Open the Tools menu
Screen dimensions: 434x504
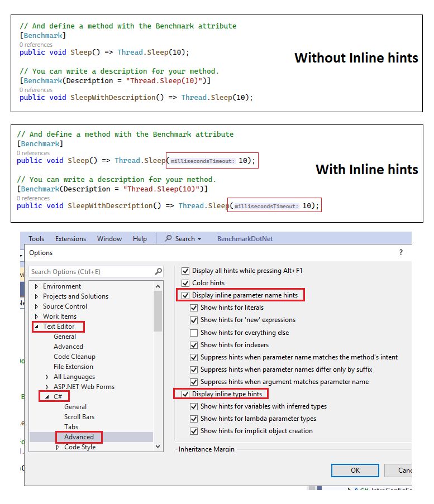(36, 238)
